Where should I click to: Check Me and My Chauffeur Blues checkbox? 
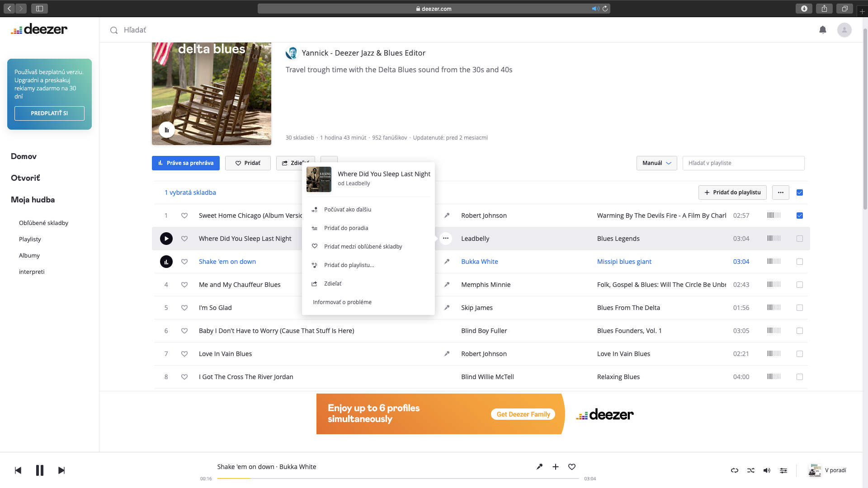tap(800, 285)
